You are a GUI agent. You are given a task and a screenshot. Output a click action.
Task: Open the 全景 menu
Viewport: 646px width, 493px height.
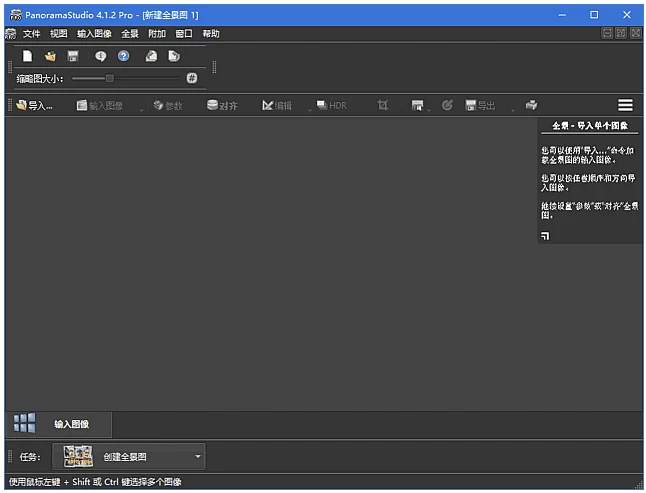(130, 34)
